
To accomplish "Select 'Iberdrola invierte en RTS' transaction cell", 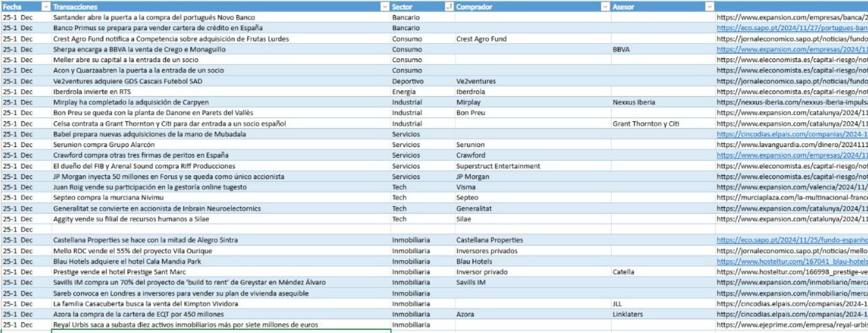I will 221,92.
